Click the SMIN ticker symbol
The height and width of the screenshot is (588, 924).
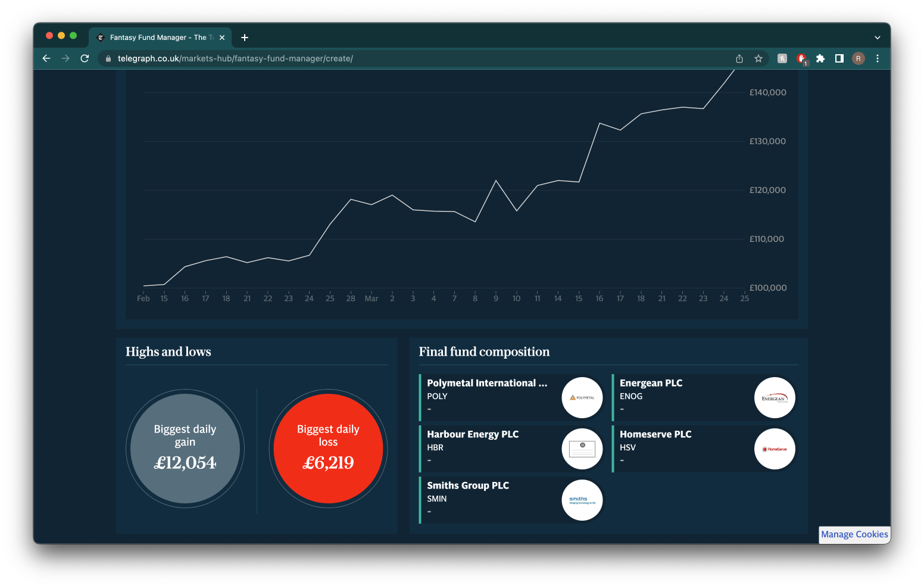(437, 499)
